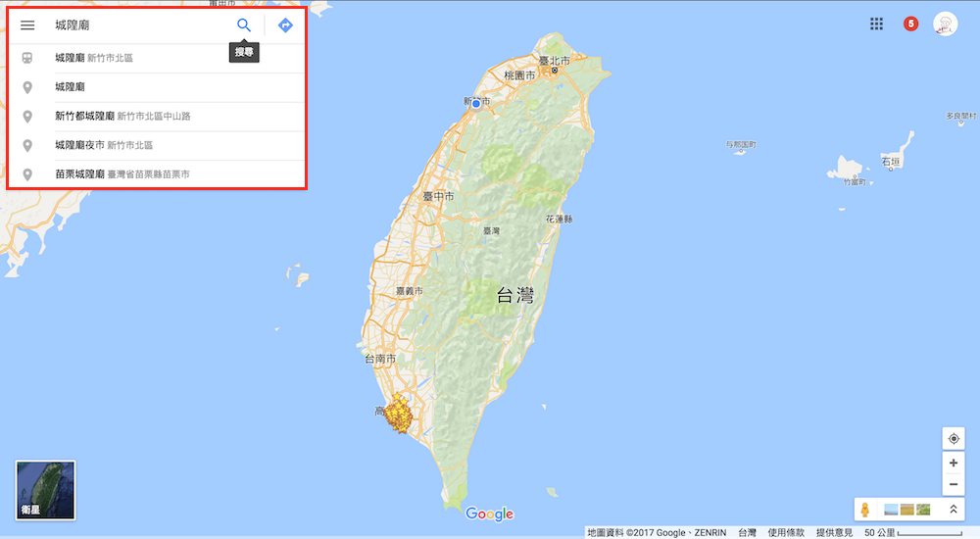Image resolution: width=980 pixels, height=539 pixels.
Task: Open the first blue-sky imagery thumbnail
Action: coord(891,510)
